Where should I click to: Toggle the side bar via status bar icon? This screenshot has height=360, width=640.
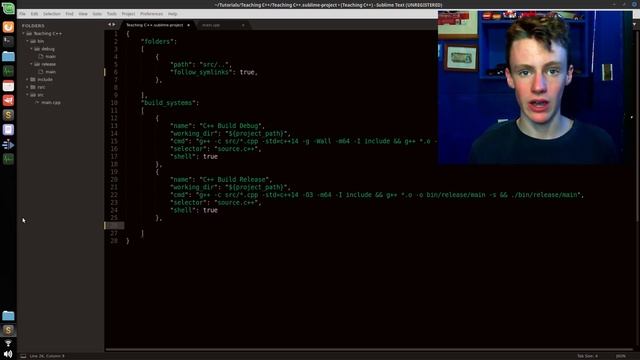(x=23, y=356)
